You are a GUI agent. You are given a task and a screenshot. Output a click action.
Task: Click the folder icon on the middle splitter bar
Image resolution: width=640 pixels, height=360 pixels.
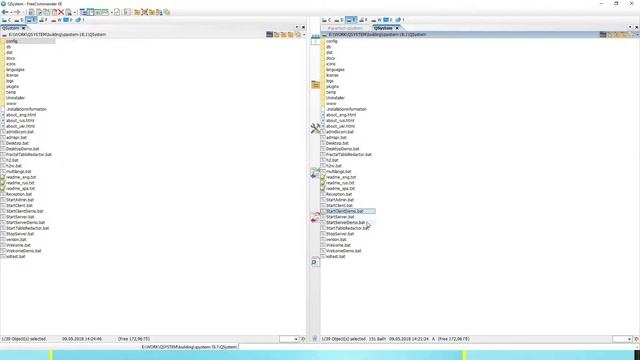pos(316,84)
